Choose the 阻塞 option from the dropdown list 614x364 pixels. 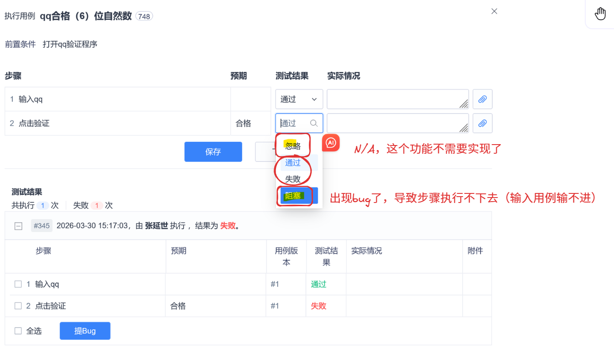click(x=292, y=195)
